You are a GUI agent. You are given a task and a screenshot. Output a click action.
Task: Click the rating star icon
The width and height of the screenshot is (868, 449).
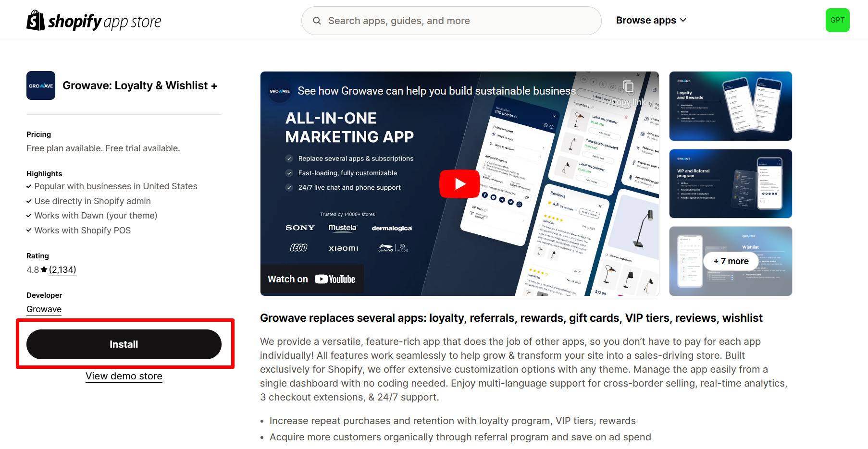(x=44, y=270)
